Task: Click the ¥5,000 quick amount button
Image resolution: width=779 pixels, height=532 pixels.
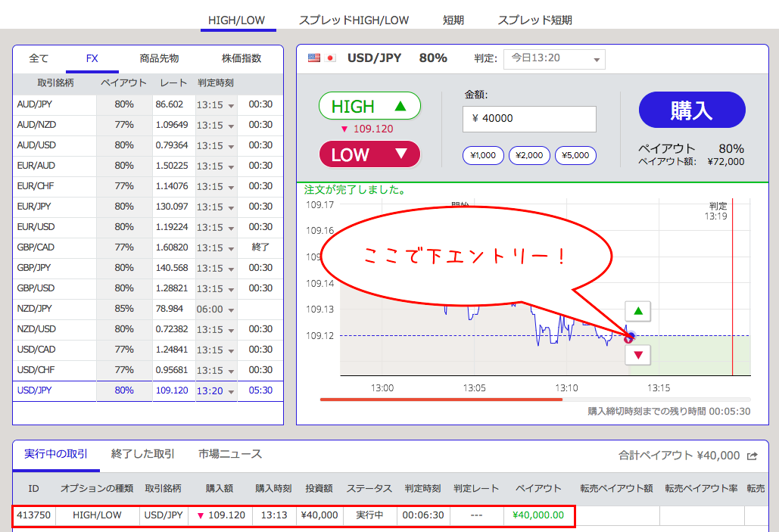Action: click(x=575, y=156)
